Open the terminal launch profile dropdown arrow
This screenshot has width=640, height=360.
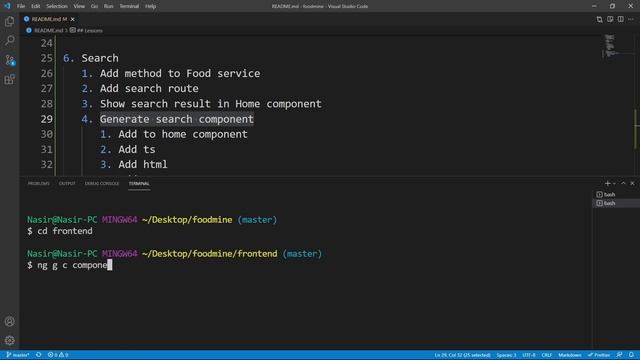(x=614, y=184)
